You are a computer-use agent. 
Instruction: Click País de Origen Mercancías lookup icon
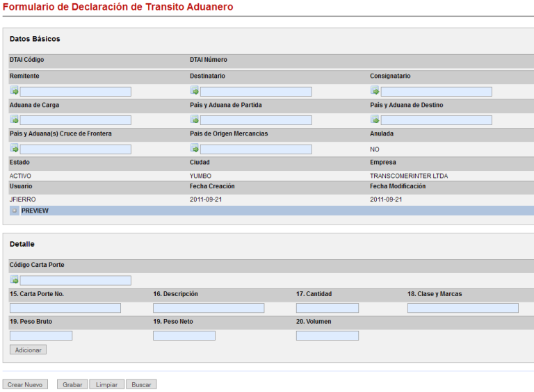195,148
